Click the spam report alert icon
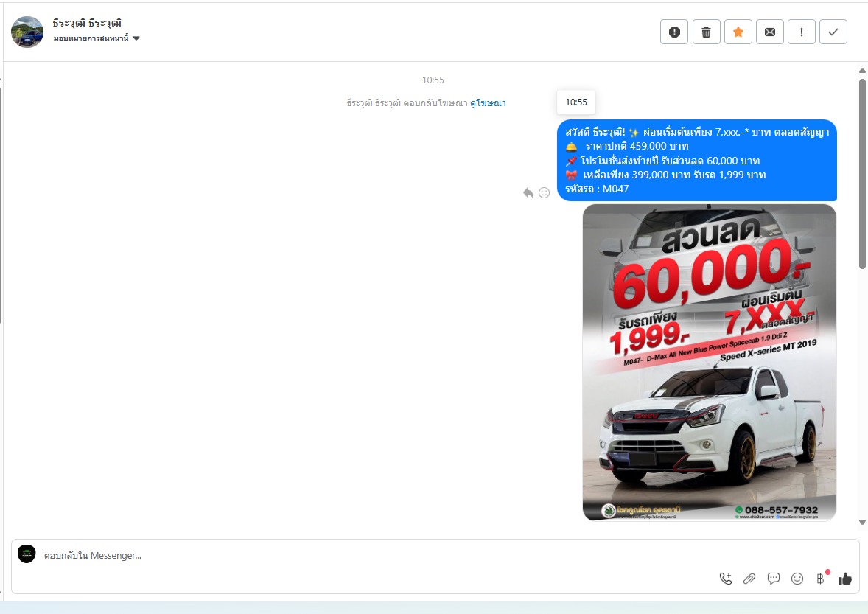The height and width of the screenshot is (614, 868). pos(673,32)
